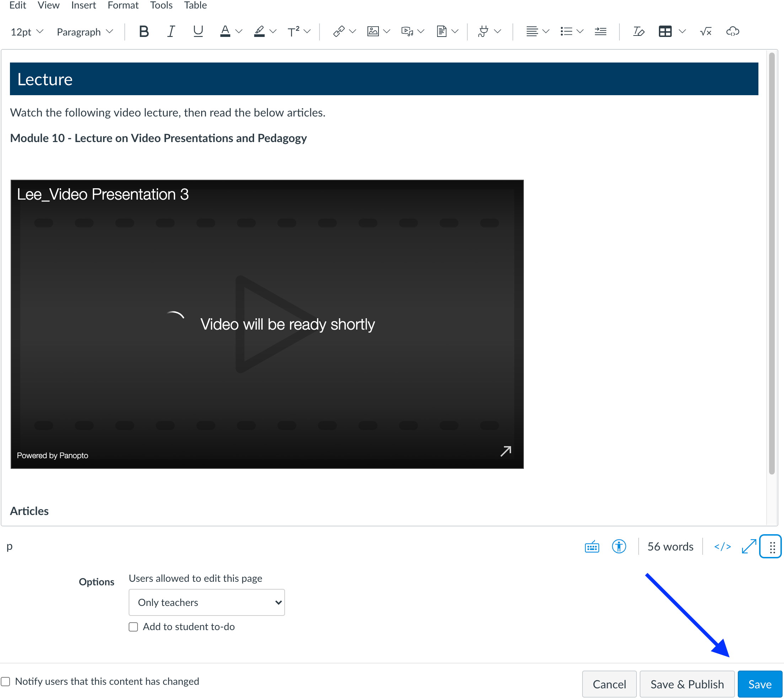Click the insert image icon
Screen dimensions: 784x699
pos(373,32)
